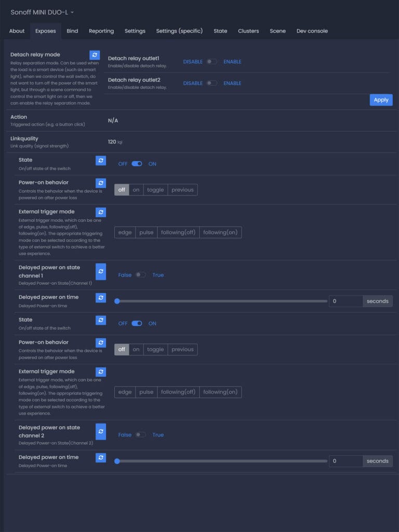Screen dimensions: 399x532
Task: Click the second Delayed power on time seconds field
Action: pyautogui.click(x=345, y=461)
